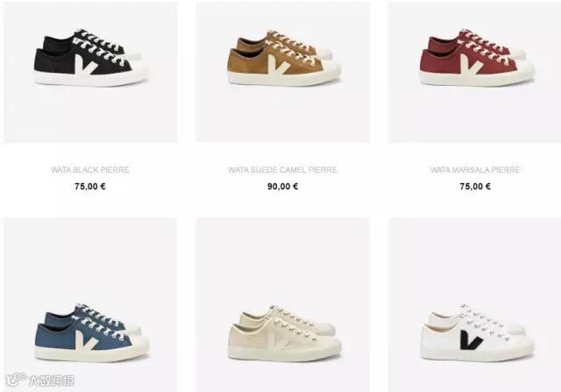Click the WATA BLACK PIERRE product title
Image resolution: width=561 pixels, height=392 pixels.
tap(90, 169)
